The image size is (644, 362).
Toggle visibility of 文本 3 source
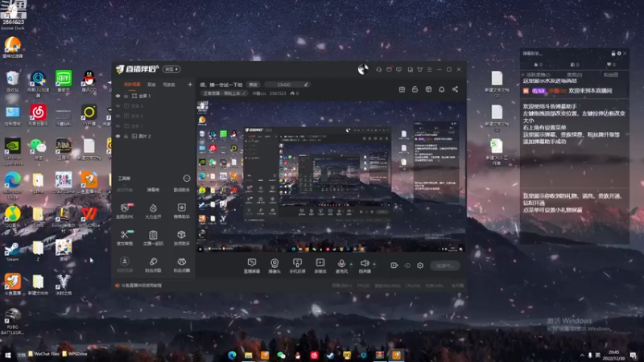pos(118,106)
